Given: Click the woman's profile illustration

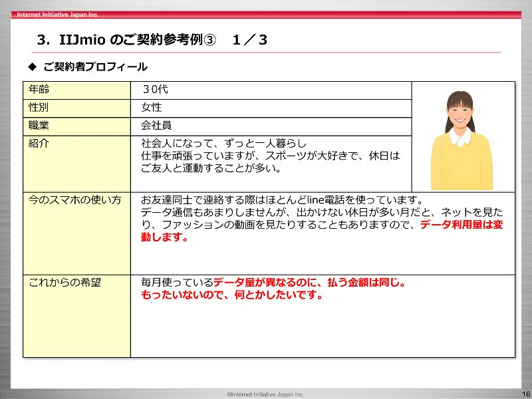Looking at the screenshot, I should click(462, 140).
